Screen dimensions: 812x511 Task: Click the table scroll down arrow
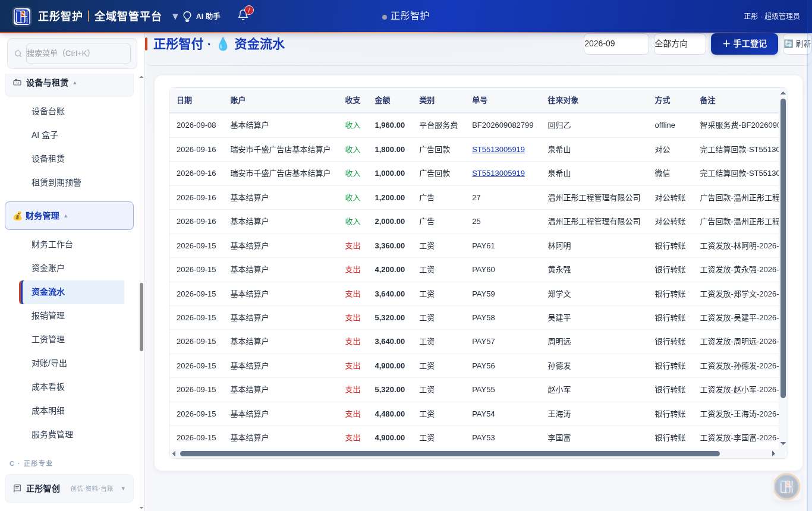[783, 443]
